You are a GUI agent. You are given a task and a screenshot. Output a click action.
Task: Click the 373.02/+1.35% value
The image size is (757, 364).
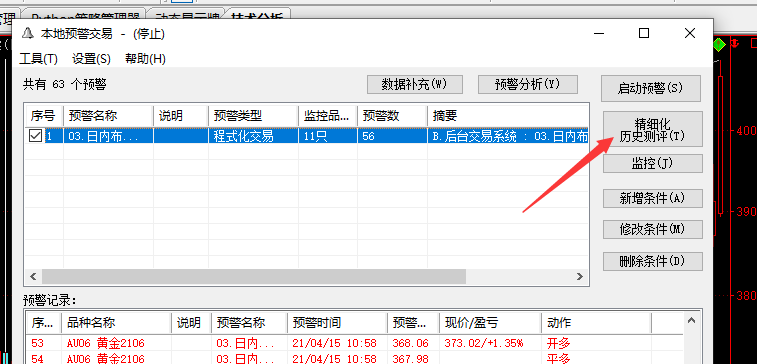pyautogui.click(x=483, y=344)
